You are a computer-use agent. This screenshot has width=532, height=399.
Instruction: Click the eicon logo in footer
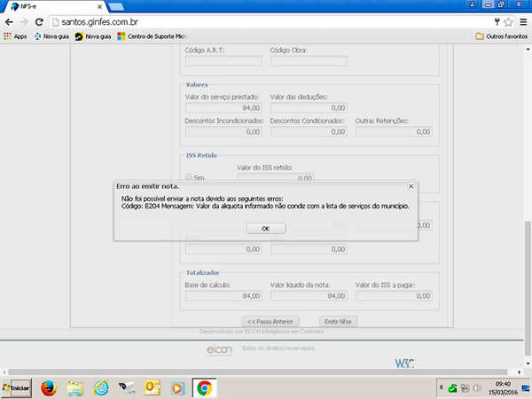click(x=220, y=350)
